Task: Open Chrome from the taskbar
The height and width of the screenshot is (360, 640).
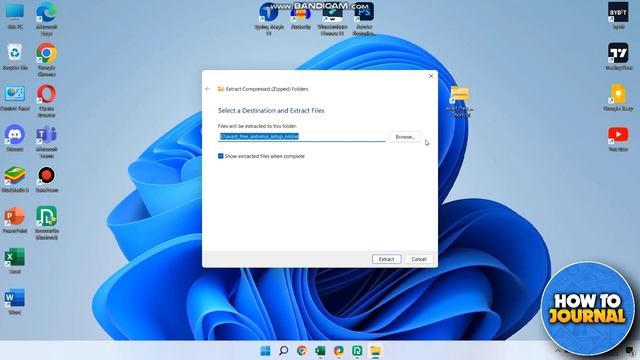Action: coord(302,351)
